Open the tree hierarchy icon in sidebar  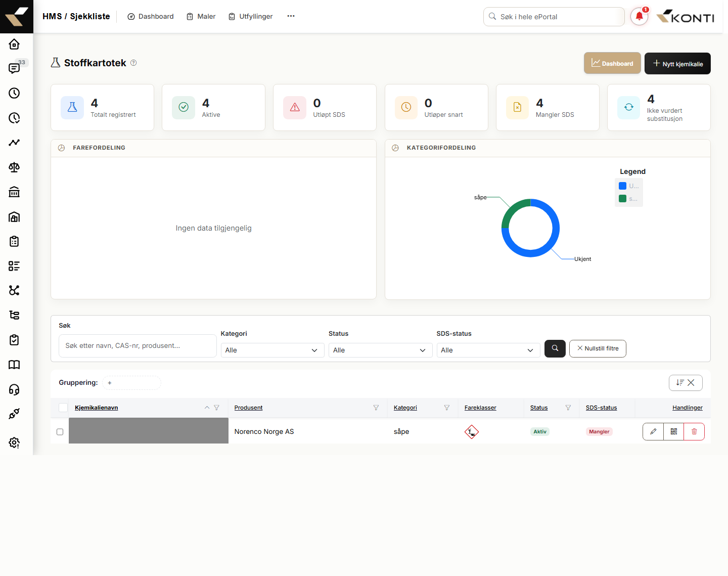14,315
